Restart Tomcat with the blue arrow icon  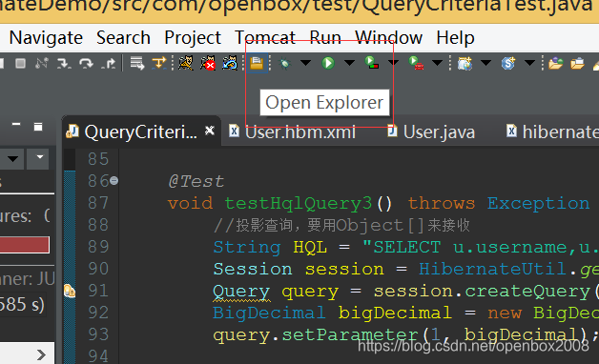coord(230,63)
